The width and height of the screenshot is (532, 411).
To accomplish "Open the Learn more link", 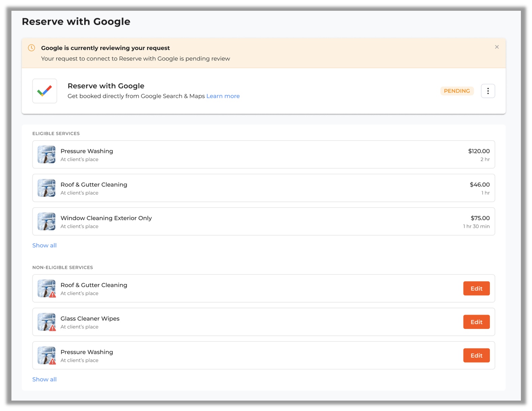I will point(223,96).
